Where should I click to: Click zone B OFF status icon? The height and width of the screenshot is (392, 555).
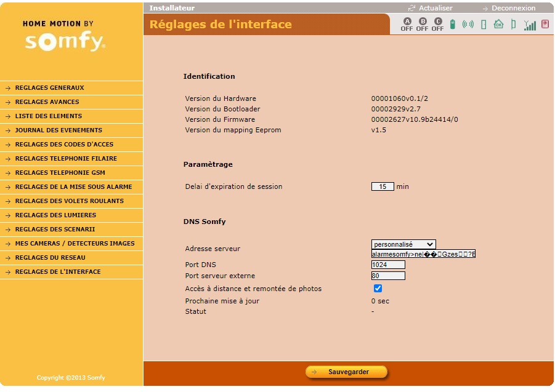tap(423, 25)
